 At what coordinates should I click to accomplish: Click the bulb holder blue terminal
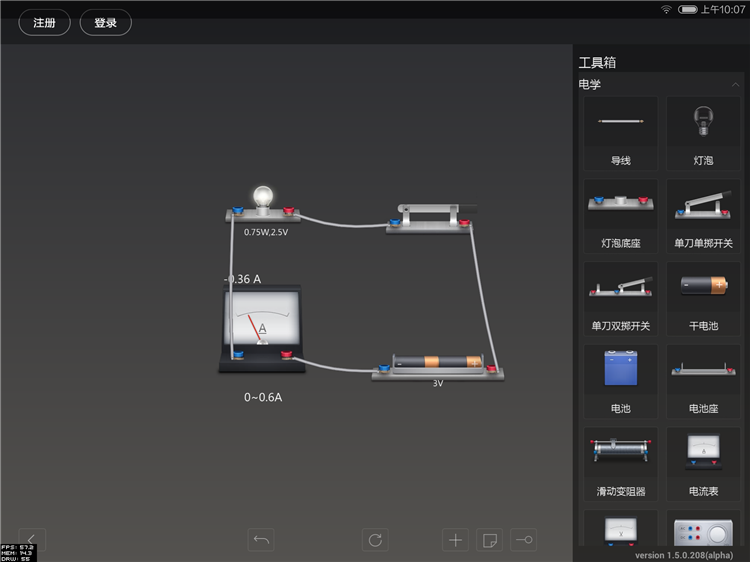238,210
